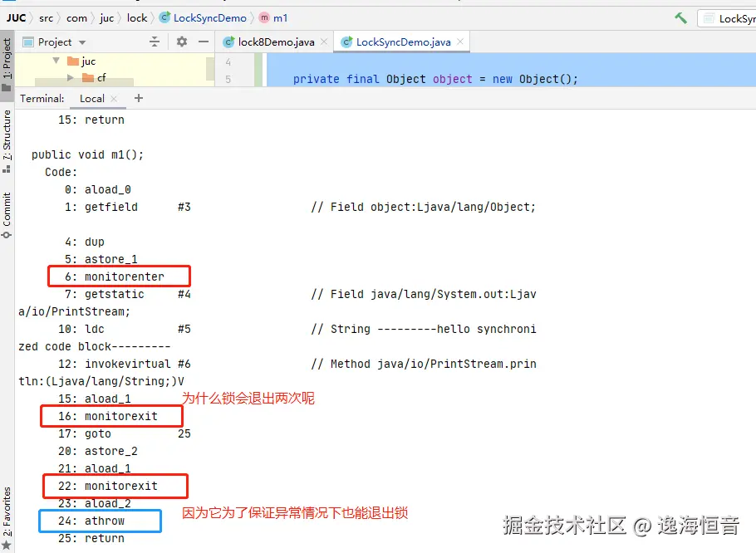Close the Local terminal tab
The height and width of the screenshot is (553, 756).
(x=114, y=99)
